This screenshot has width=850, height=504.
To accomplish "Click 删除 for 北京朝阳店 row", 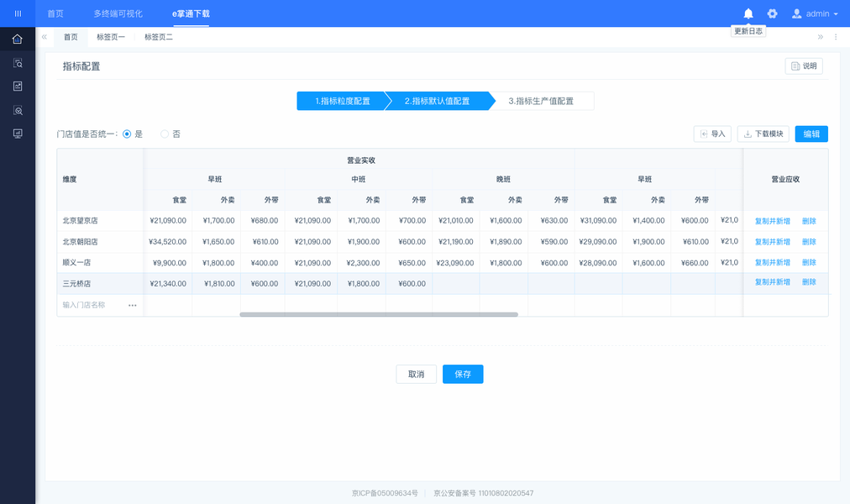I will pyautogui.click(x=809, y=242).
